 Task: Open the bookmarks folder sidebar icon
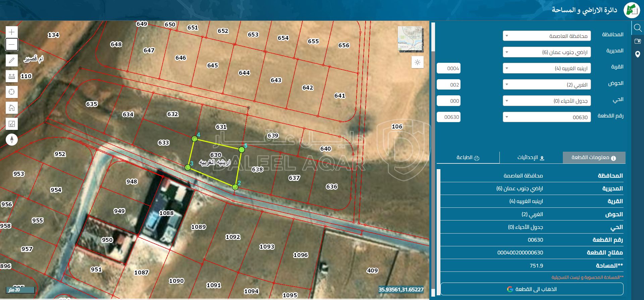tap(638, 41)
